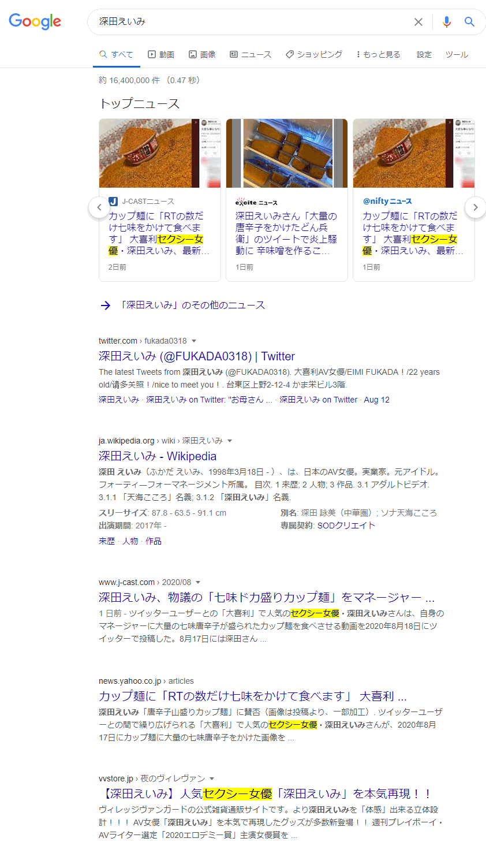Click the news.yahoo.co.jp › articles URL text
486x868 pixels.
coord(146,681)
